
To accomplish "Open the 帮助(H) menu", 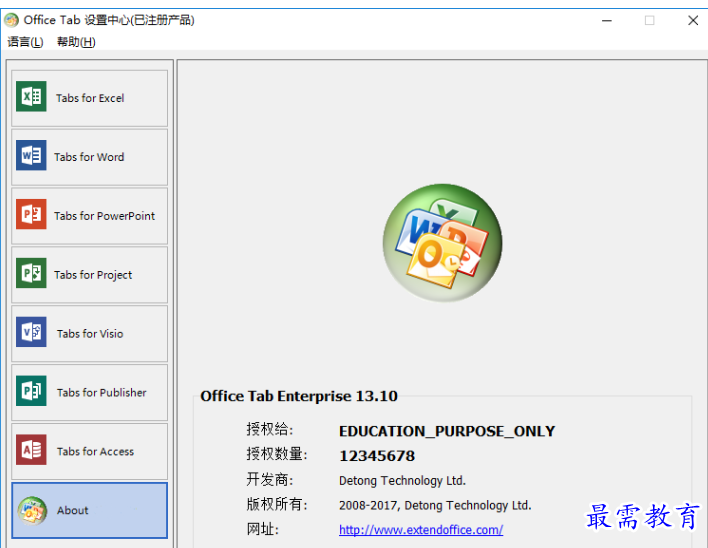I will click(76, 42).
